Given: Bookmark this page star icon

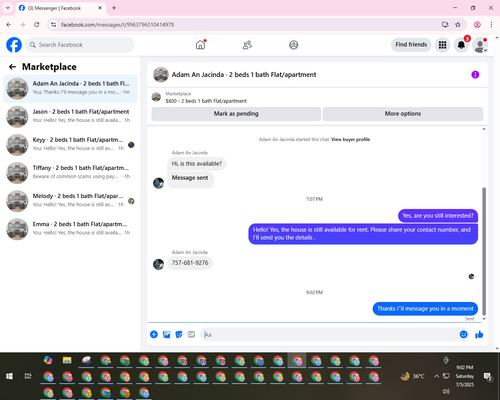Looking at the screenshot, I should coord(458,25).
